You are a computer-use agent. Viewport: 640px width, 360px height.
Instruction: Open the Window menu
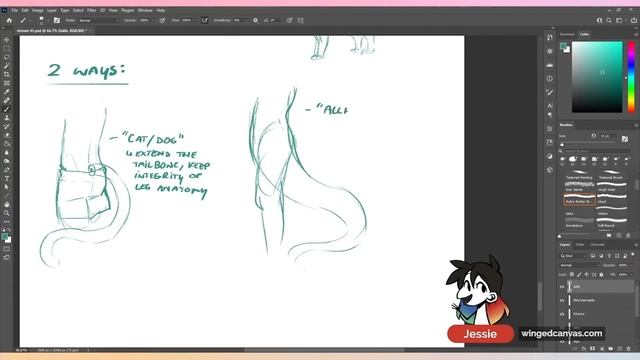pyautogui.click(x=145, y=10)
